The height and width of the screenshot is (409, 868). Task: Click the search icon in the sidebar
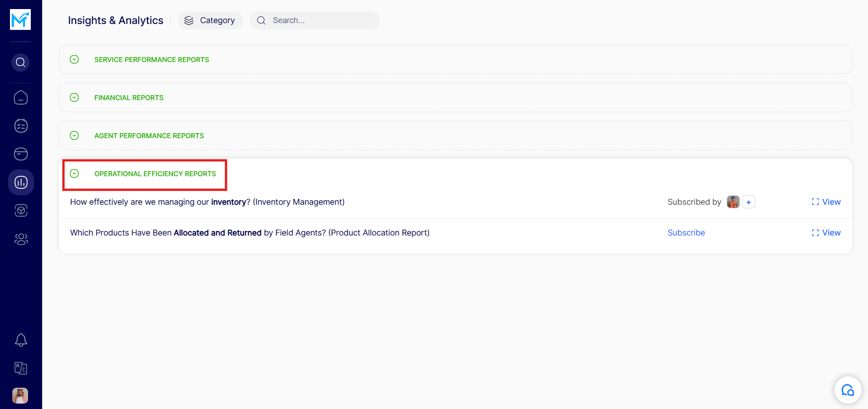[20, 63]
